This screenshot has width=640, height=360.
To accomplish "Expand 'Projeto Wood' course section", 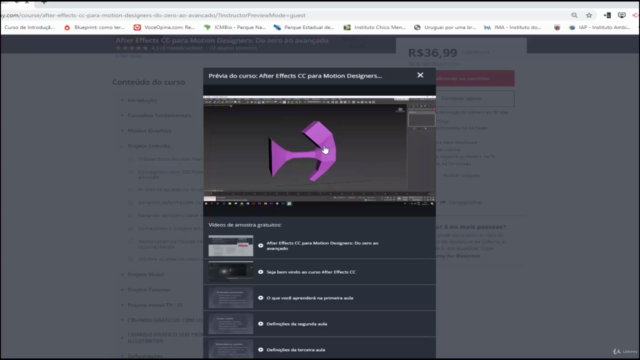I will (x=145, y=274).
